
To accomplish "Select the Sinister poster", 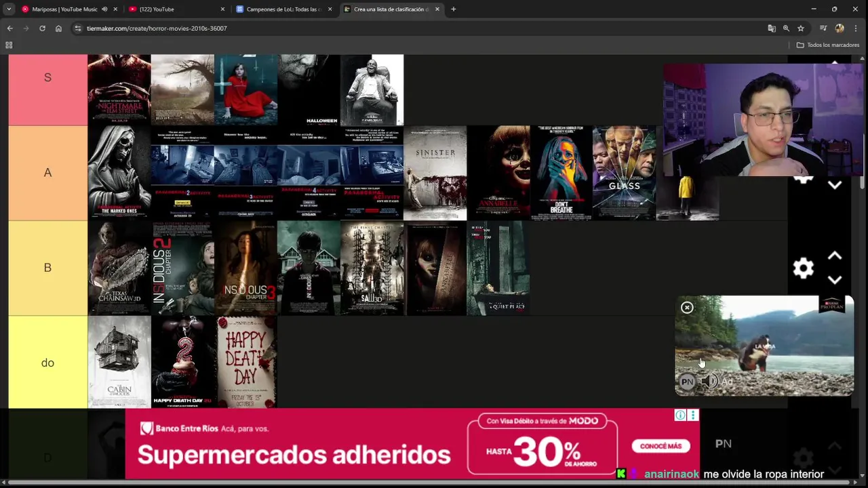I will 435,173.
